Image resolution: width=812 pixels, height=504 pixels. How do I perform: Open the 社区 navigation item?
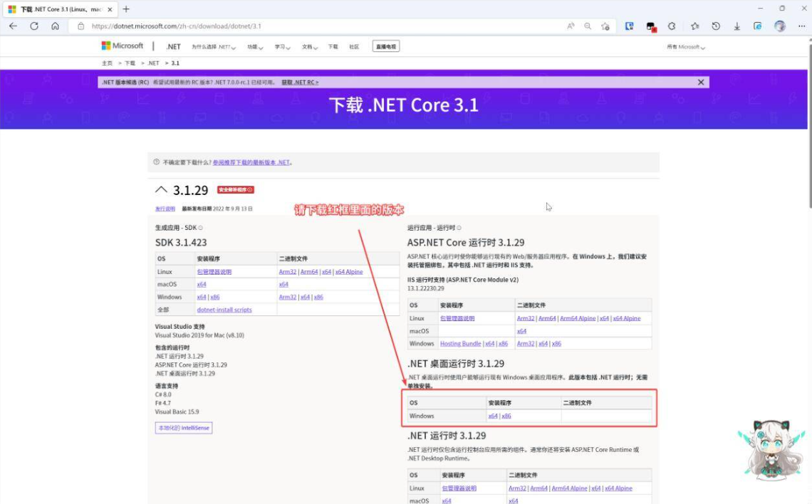(354, 46)
